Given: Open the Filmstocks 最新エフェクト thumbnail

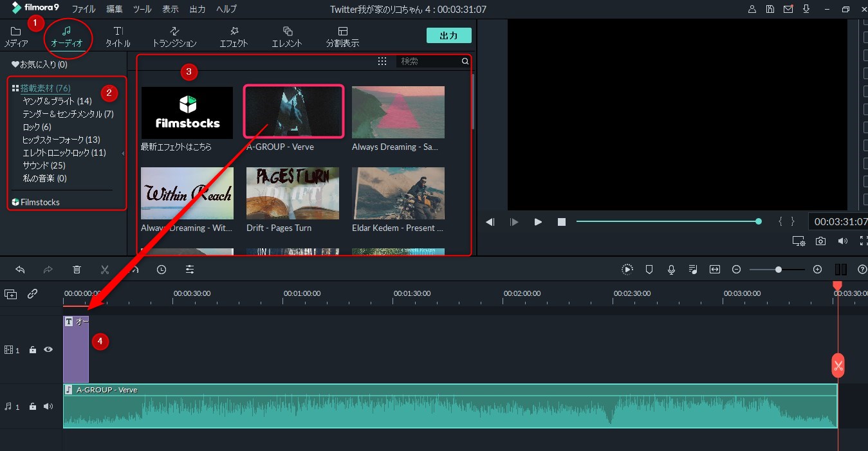Looking at the screenshot, I should tap(187, 113).
